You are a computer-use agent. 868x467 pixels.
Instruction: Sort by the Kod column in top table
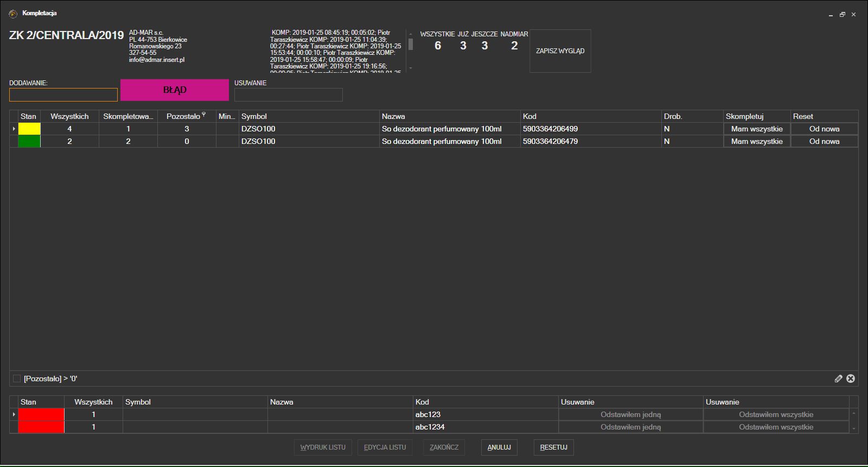click(x=591, y=116)
